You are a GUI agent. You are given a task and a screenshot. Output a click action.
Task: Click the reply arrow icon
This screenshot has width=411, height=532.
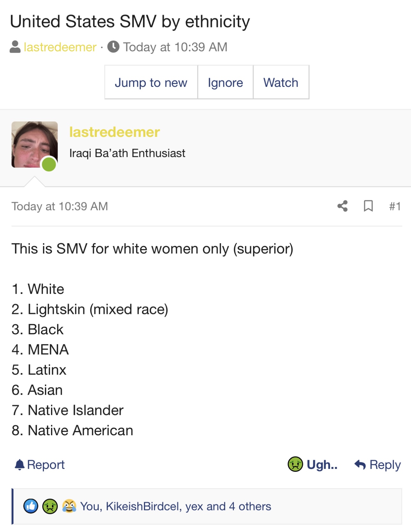(x=360, y=465)
